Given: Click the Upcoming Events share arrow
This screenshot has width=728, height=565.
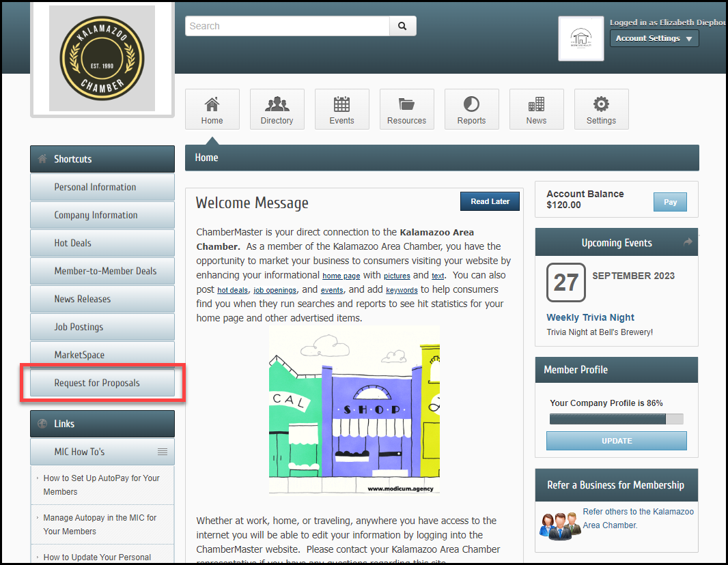Looking at the screenshot, I should point(688,242).
